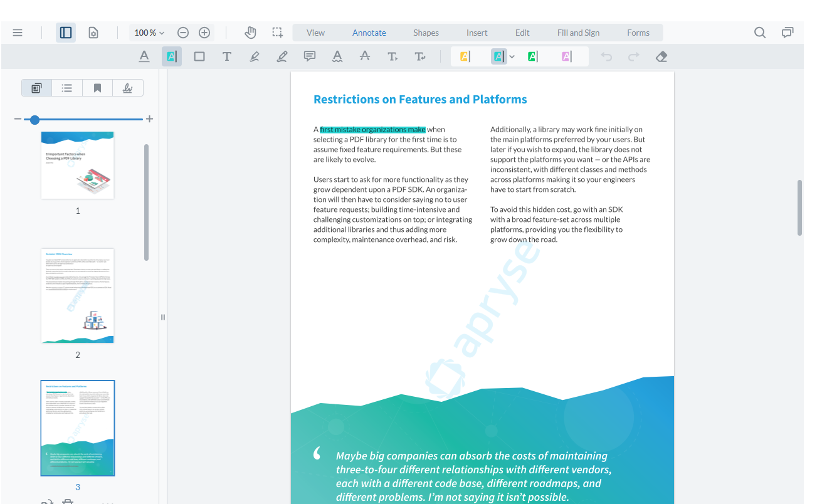
Task: Switch to the Bookmarks panel tab
Action: pos(97,88)
